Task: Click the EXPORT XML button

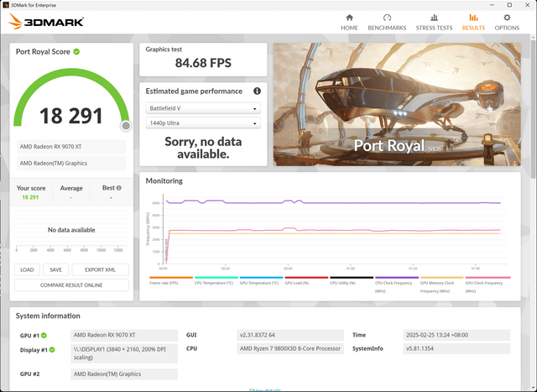Action: tap(101, 269)
